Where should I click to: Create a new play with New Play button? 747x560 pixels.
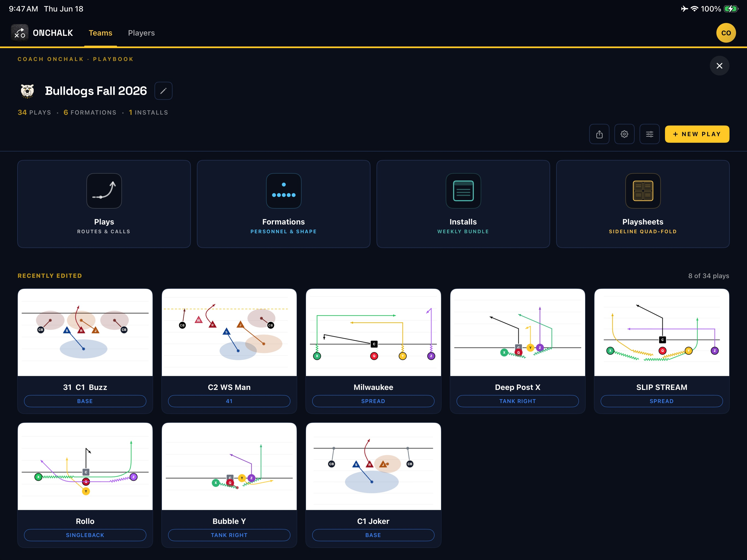[x=697, y=134]
